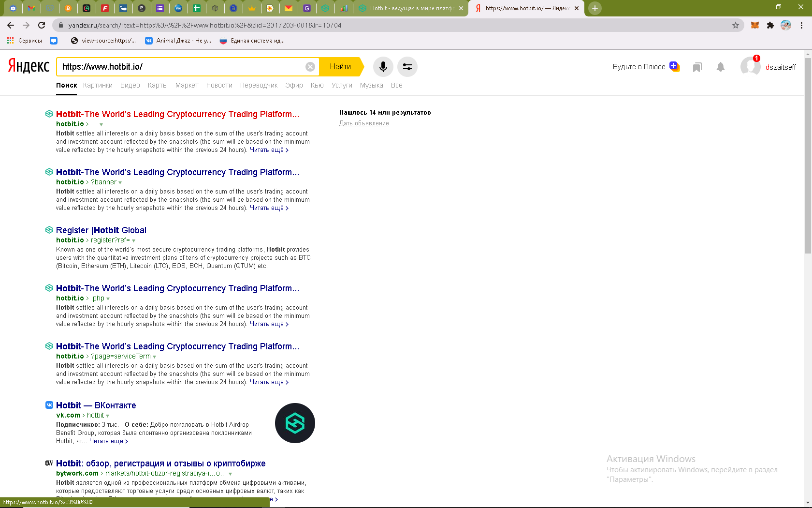
Task: Click the Yandex Plus icon
Action: point(674,66)
